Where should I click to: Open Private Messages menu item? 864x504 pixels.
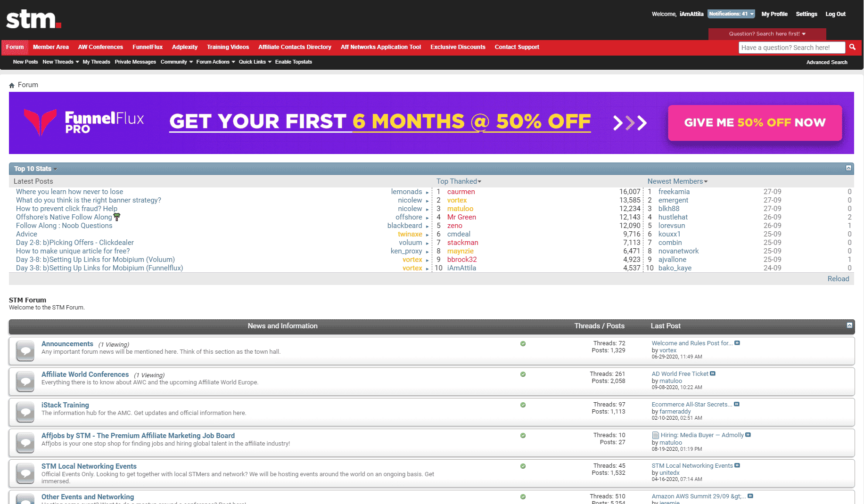point(135,62)
